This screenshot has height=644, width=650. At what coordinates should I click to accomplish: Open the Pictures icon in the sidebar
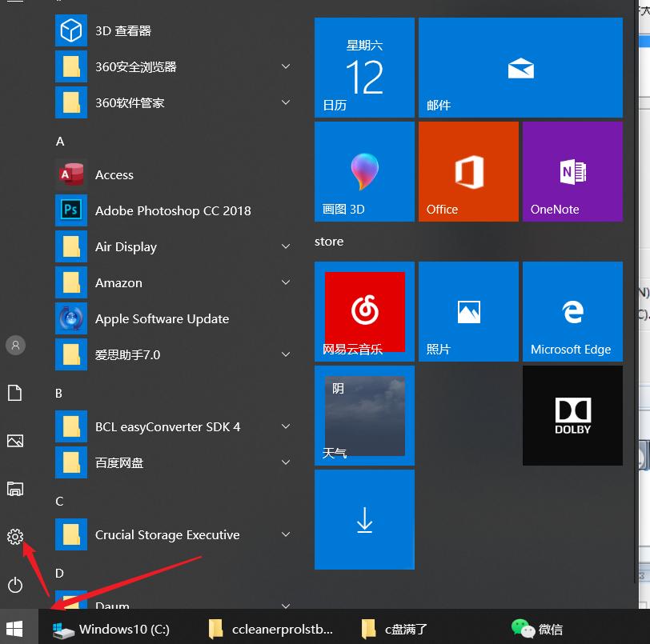[x=14, y=441]
